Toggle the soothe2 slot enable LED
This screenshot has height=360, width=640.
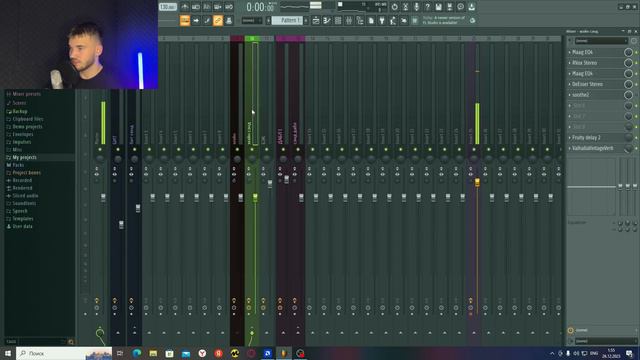(x=636, y=95)
